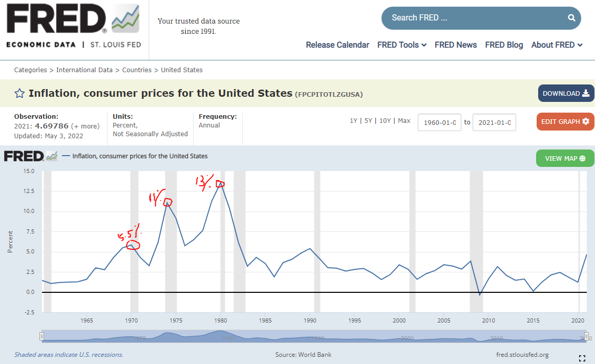Viewport: 595px width, 364px height.
Task: Expand the FRED Tools dropdown menu
Action: (402, 45)
